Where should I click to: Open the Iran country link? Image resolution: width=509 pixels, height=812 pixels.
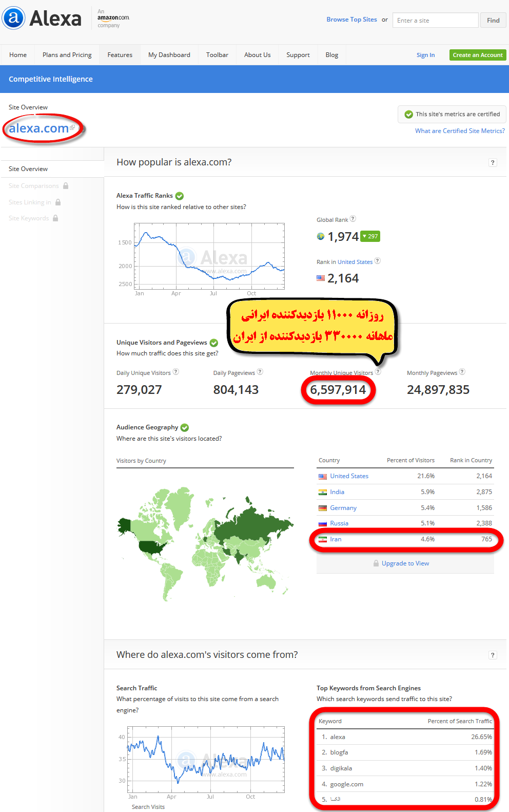click(336, 539)
